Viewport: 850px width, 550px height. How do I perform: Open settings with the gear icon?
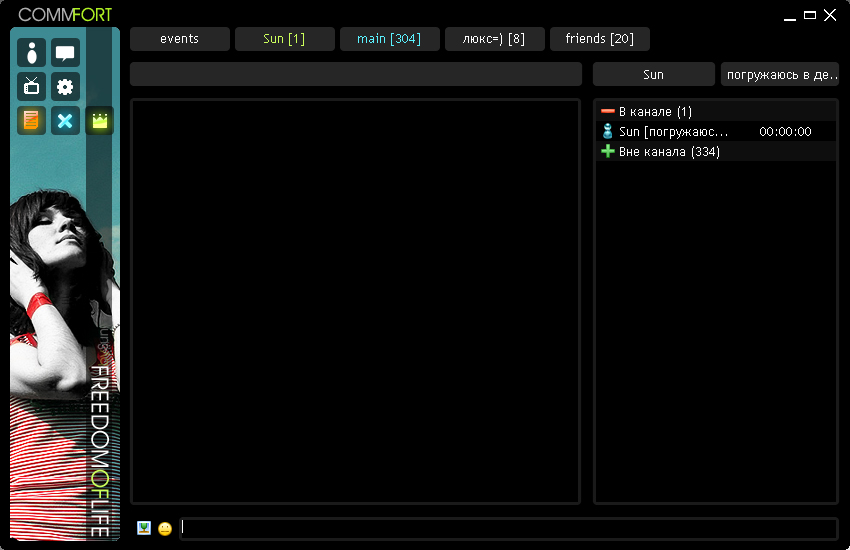pyautogui.click(x=65, y=87)
